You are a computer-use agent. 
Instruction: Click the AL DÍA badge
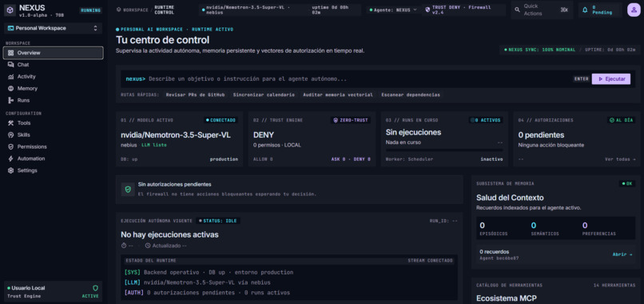[621, 120]
